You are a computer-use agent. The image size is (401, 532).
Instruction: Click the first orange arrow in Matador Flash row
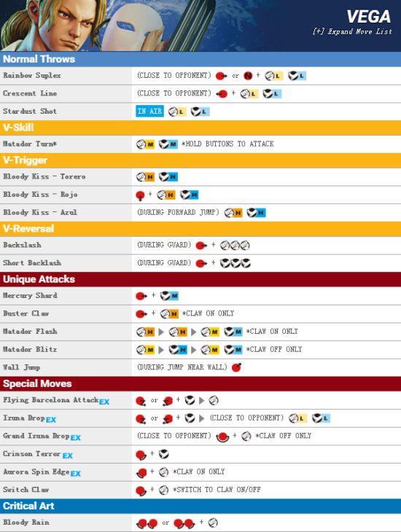[161, 332]
